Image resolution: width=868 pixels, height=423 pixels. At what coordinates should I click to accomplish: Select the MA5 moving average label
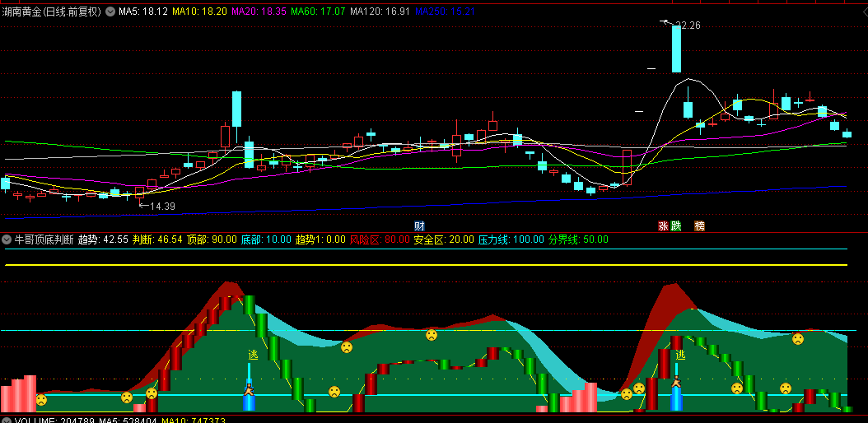pos(142,12)
